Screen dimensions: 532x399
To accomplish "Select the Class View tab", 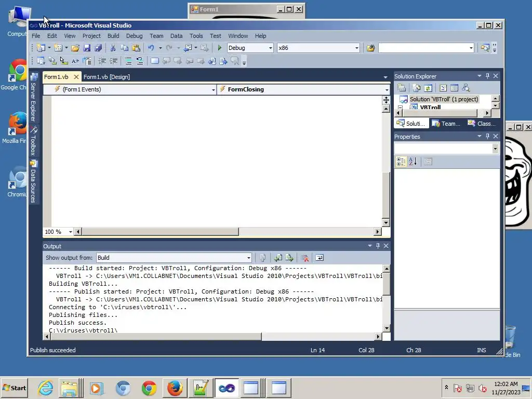I will 482,124.
